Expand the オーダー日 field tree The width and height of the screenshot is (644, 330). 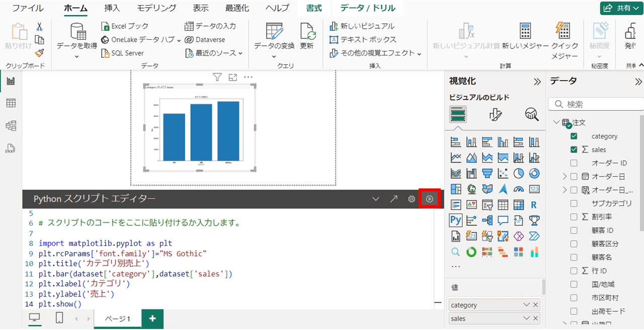(x=564, y=176)
